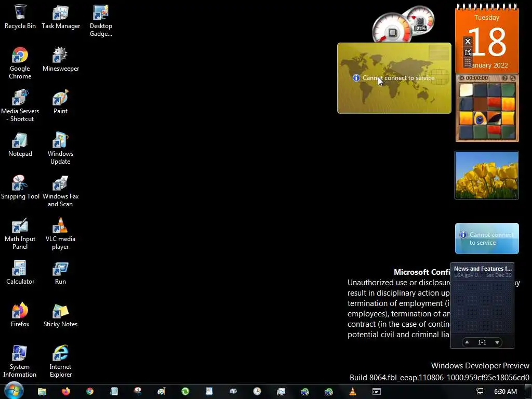Select VLC media player desktop icon
The height and width of the screenshot is (399, 532).
tap(60, 234)
